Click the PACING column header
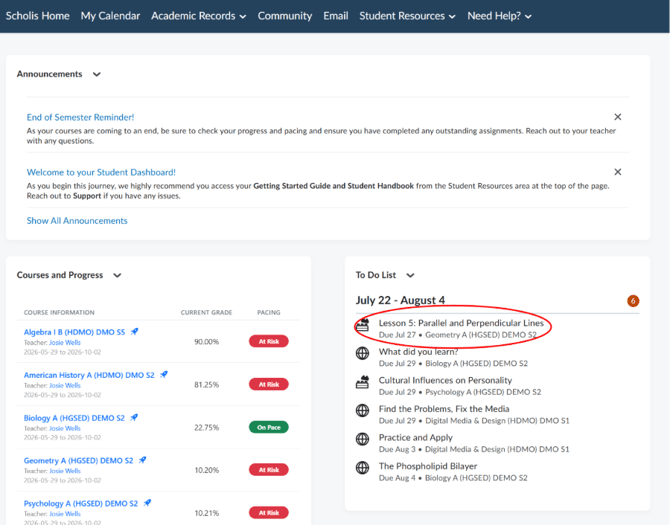This screenshot has height=525, width=670. (269, 312)
